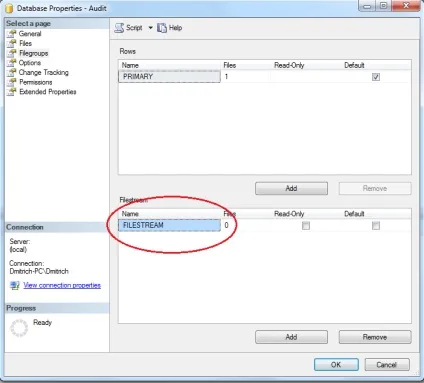The image size is (424, 383).
Task: Minimize the Database Properties window
Action: [367, 6]
